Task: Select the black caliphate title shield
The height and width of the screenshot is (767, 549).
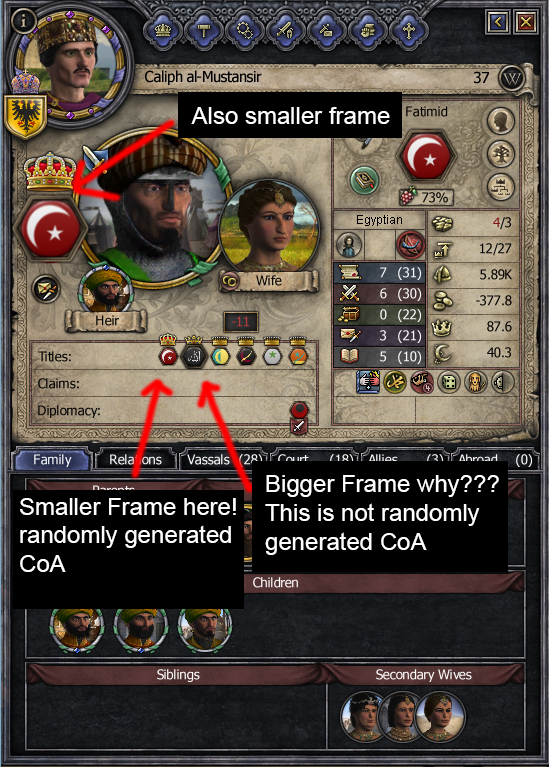Action: [194, 356]
